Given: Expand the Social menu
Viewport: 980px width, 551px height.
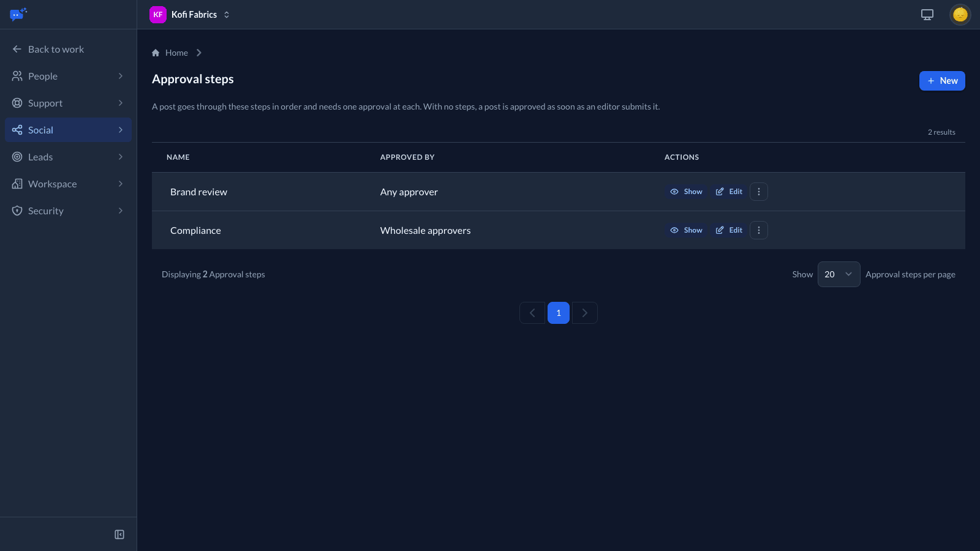Looking at the screenshot, I should click(68, 130).
